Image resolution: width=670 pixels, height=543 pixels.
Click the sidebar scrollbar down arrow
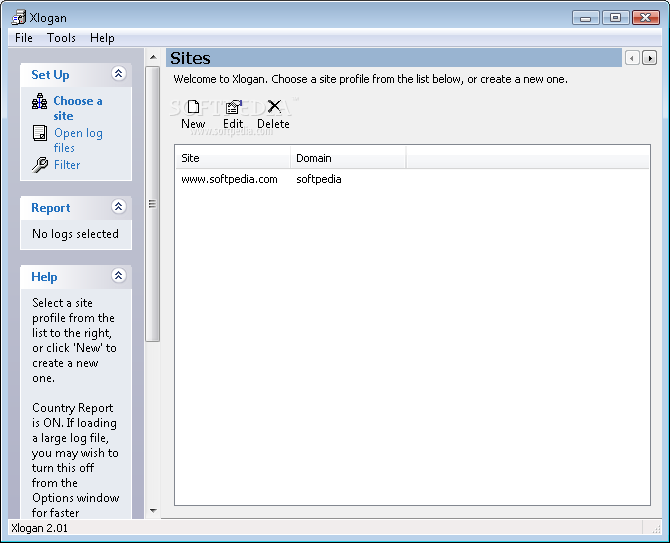click(x=153, y=511)
